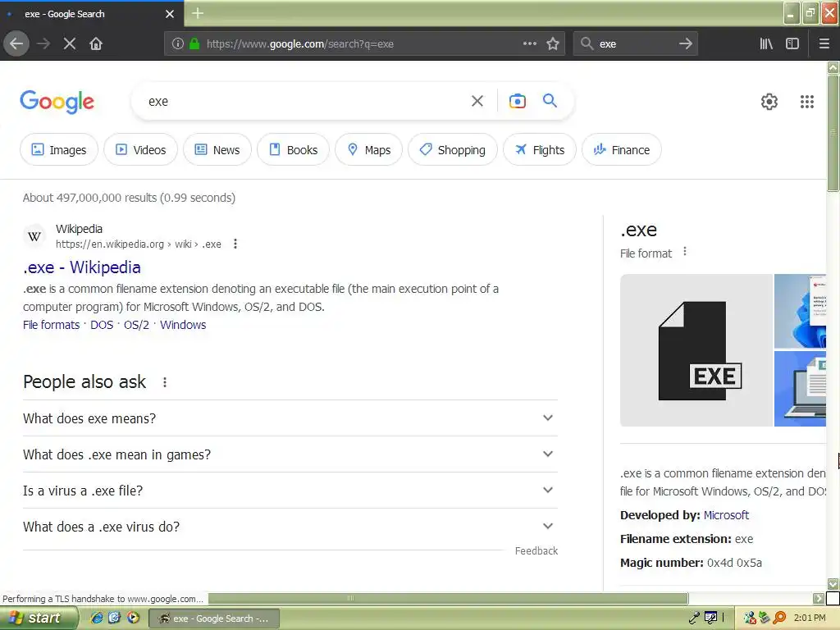840x630 pixels.
Task: Click the 2:01 PM taskbar clock
Action: (810, 618)
